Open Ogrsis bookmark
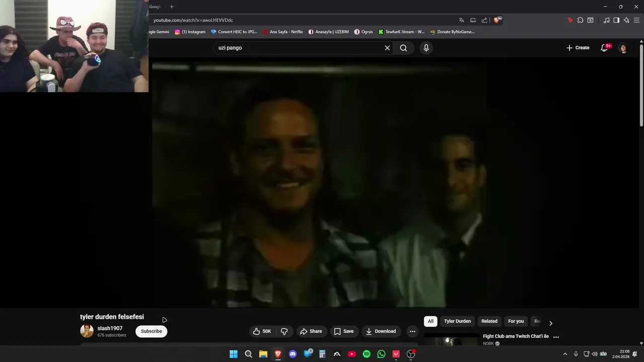The image size is (644, 362). (x=364, y=32)
